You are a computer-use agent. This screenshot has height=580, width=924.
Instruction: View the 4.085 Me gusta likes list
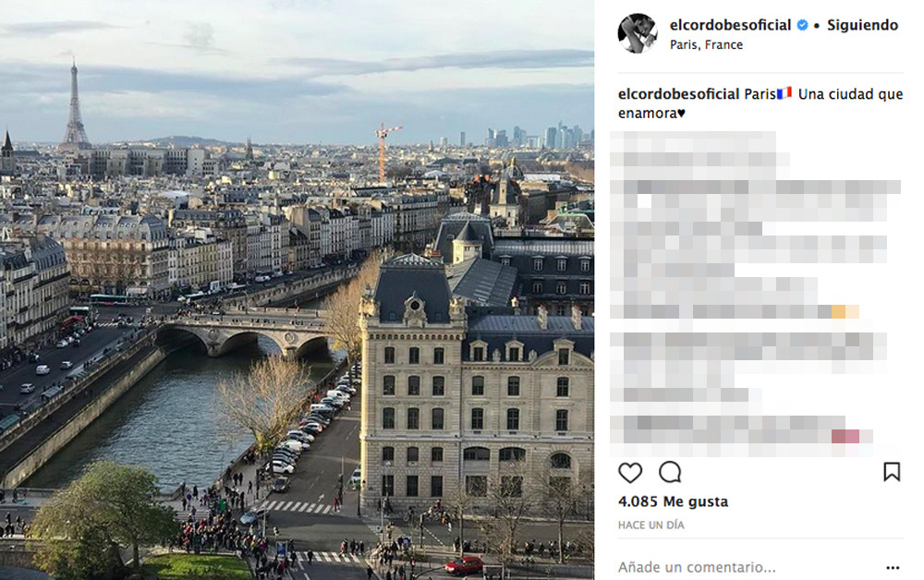pyautogui.click(x=673, y=501)
